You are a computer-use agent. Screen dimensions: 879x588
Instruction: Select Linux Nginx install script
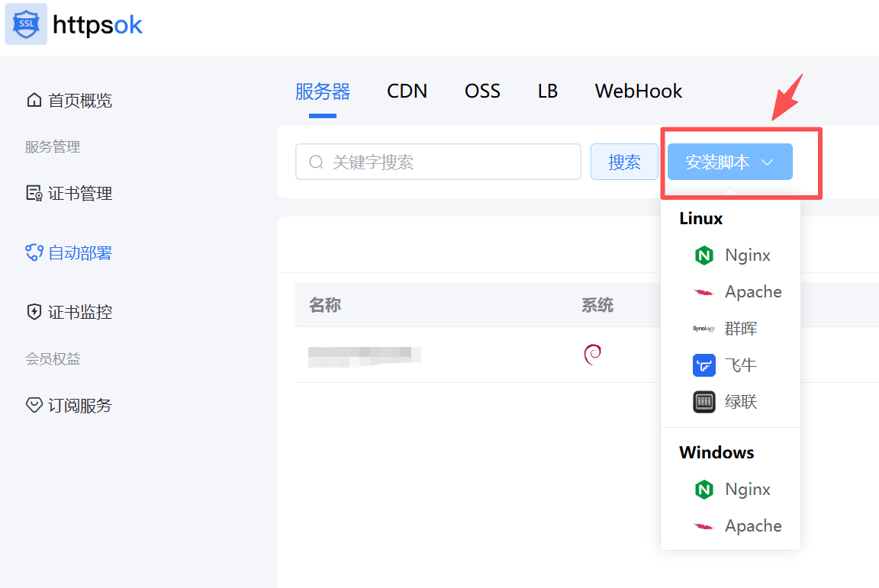[746, 255]
